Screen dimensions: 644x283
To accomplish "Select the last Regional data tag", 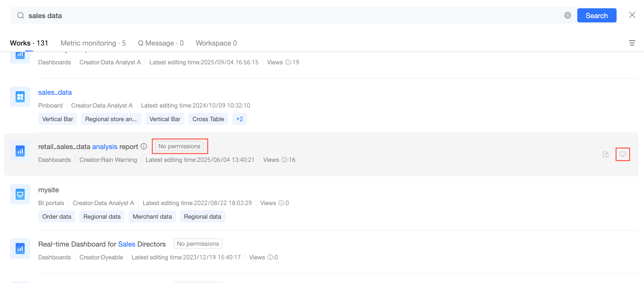I will click(x=203, y=217).
